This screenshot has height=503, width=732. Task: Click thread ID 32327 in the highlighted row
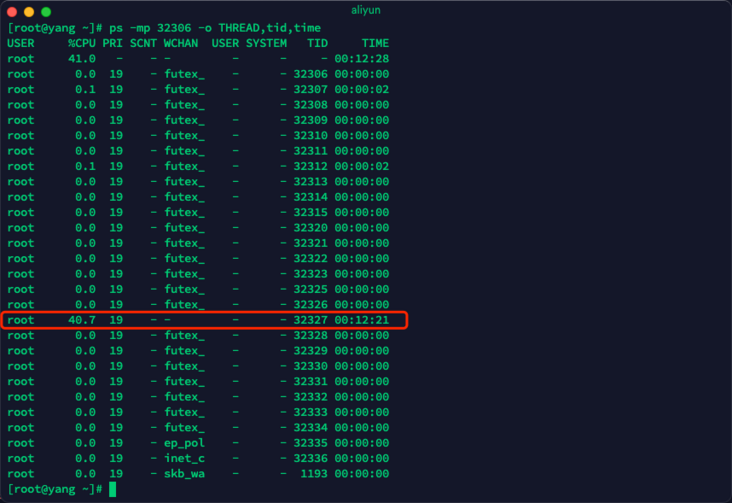point(310,320)
